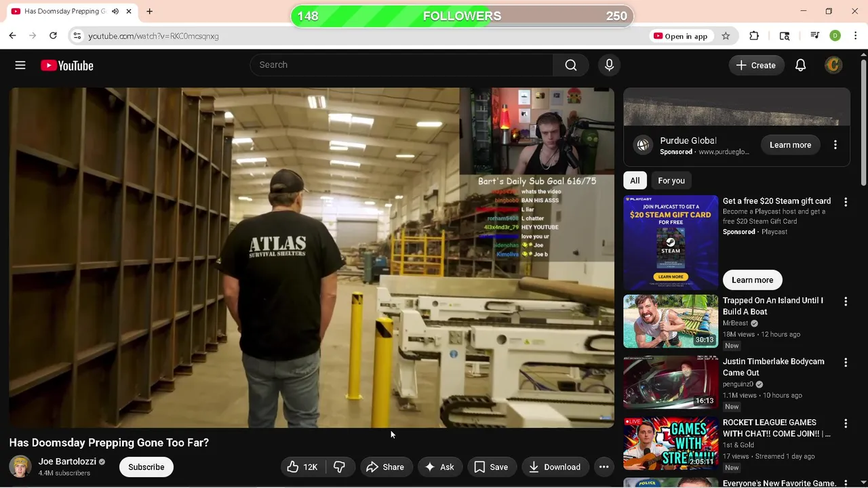
Task: Open media controls icon in toolbar
Action: coord(814,36)
